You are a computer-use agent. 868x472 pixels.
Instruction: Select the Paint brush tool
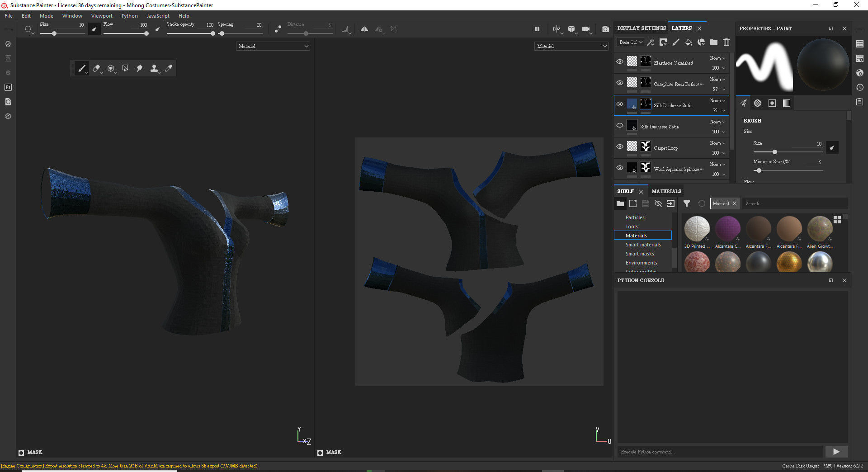(x=81, y=68)
